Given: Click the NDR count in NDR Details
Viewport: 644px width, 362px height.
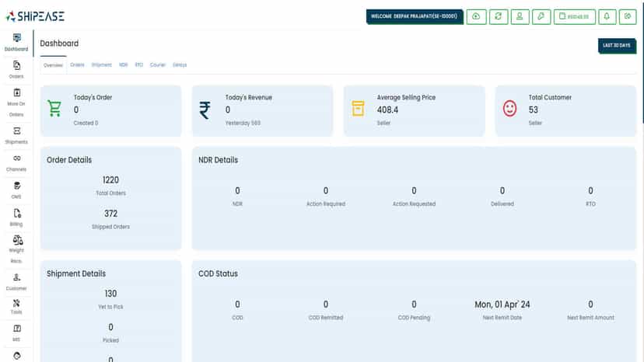Looking at the screenshot, I should [x=237, y=191].
